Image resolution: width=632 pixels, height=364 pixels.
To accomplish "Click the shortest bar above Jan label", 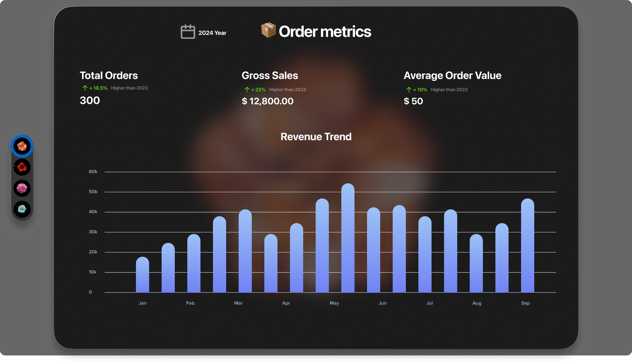I will (142, 275).
